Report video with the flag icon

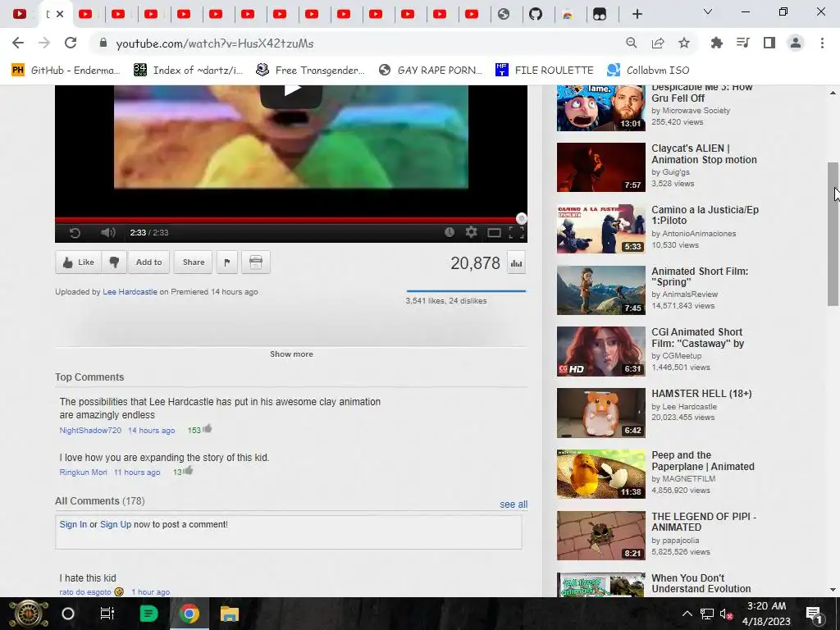pyautogui.click(x=227, y=262)
